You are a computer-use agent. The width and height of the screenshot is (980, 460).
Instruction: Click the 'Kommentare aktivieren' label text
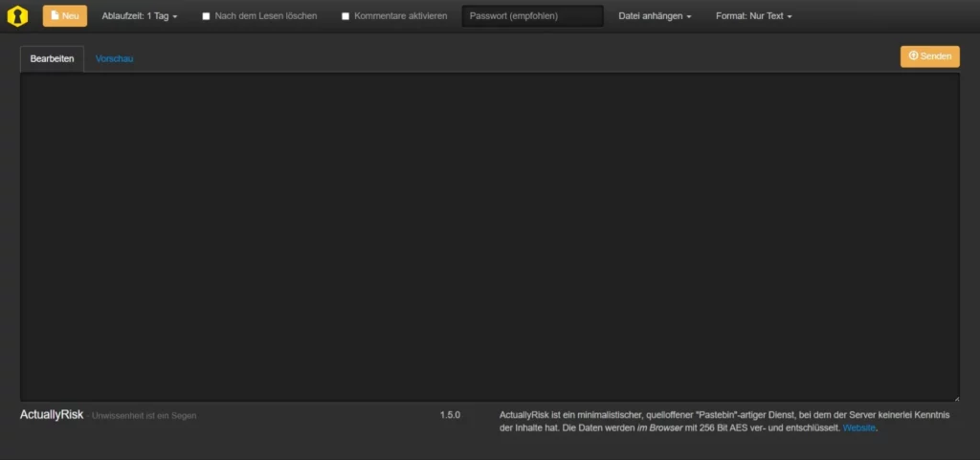click(x=400, y=16)
